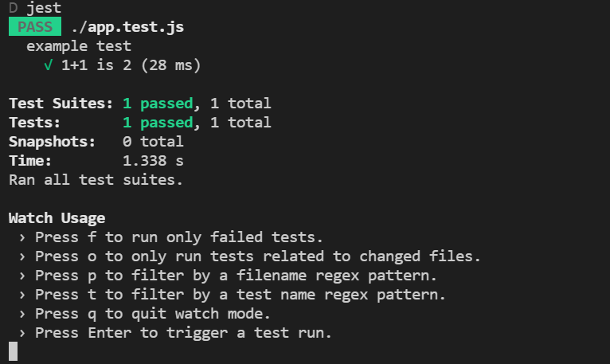Click chevron before 'Press o' line
The height and width of the screenshot is (364, 610).
click(x=22, y=256)
